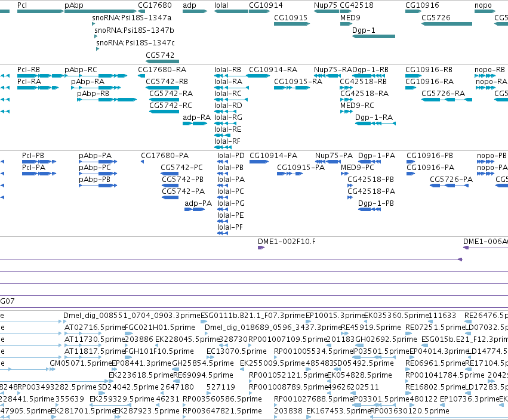Screen dimensions: 508x420
Task: Select transcript CG17680-RA label
Action: pos(162,70)
